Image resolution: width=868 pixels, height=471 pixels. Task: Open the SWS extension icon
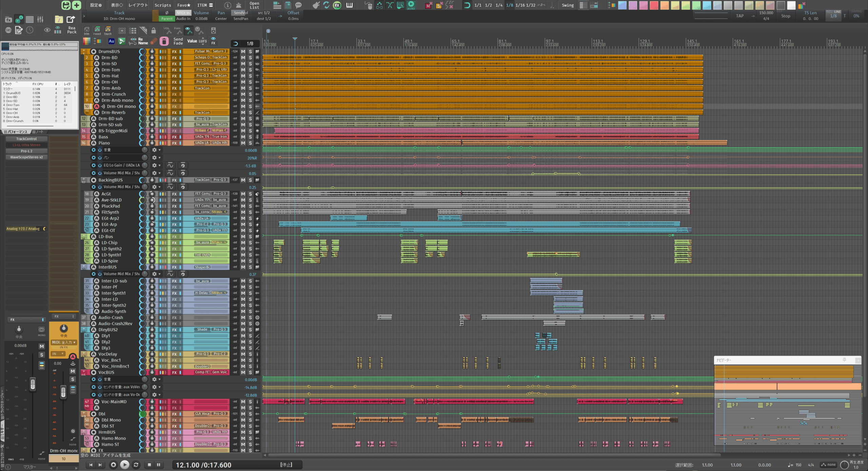click(8, 30)
